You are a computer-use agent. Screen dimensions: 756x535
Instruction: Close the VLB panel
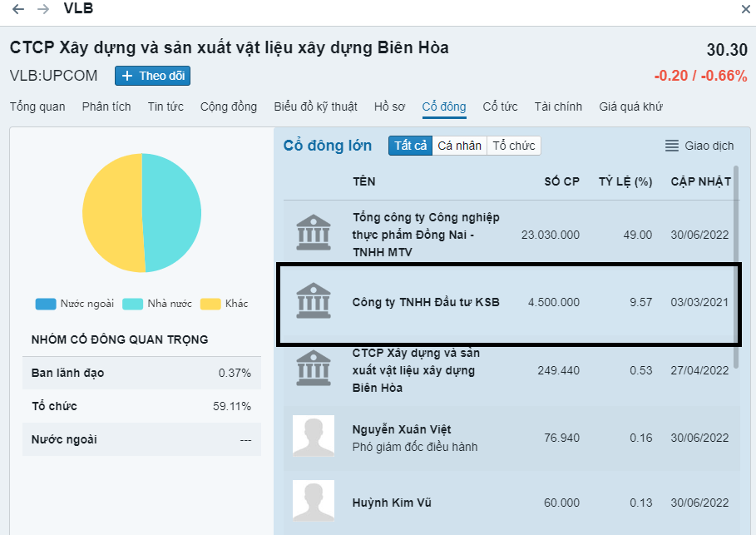pos(745,9)
